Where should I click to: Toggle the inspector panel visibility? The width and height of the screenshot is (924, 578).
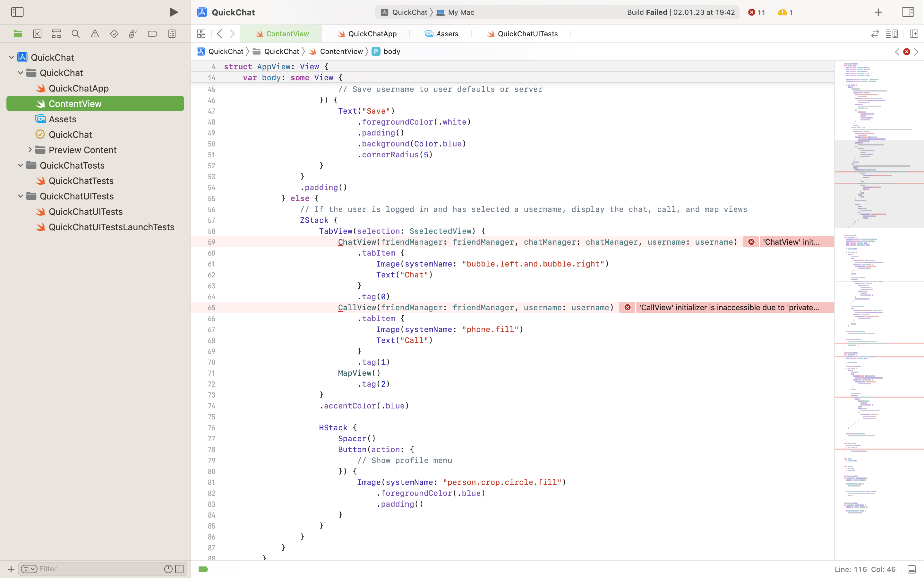point(908,12)
